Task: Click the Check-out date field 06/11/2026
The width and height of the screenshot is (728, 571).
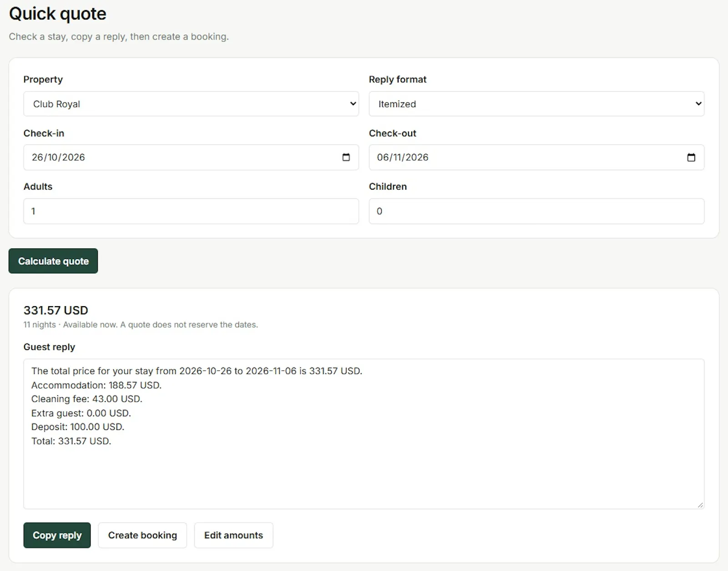Action: pyautogui.click(x=536, y=157)
